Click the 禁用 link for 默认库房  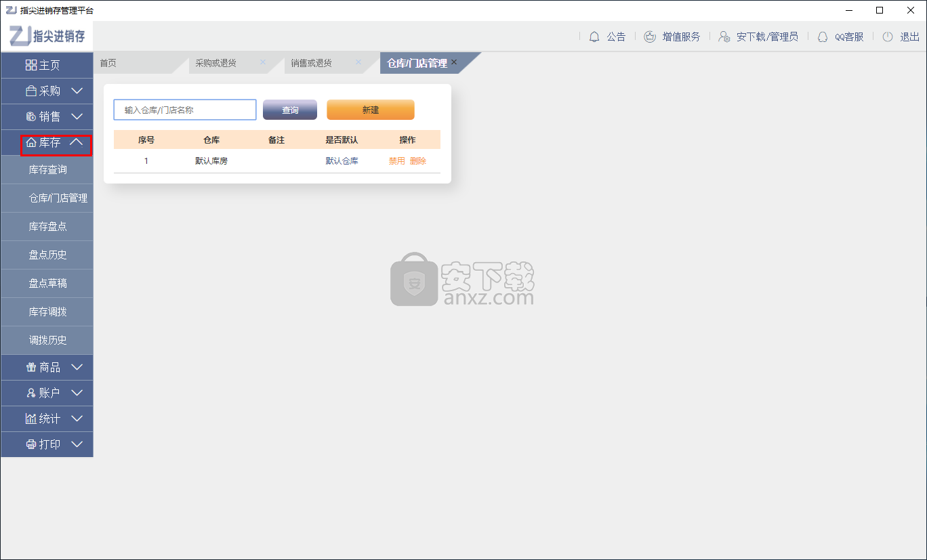(396, 161)
